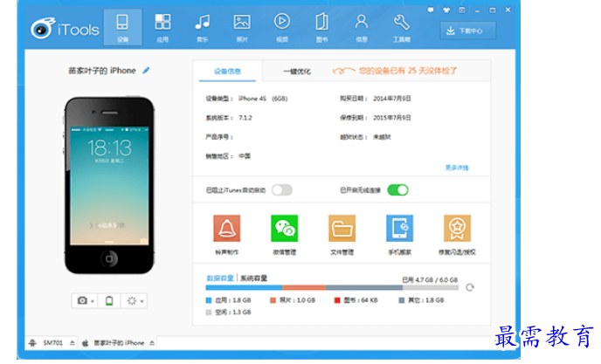601x364 pixels.
Task: Open the 微信管理 WeChat manager
Action: [x=285, y=235]
